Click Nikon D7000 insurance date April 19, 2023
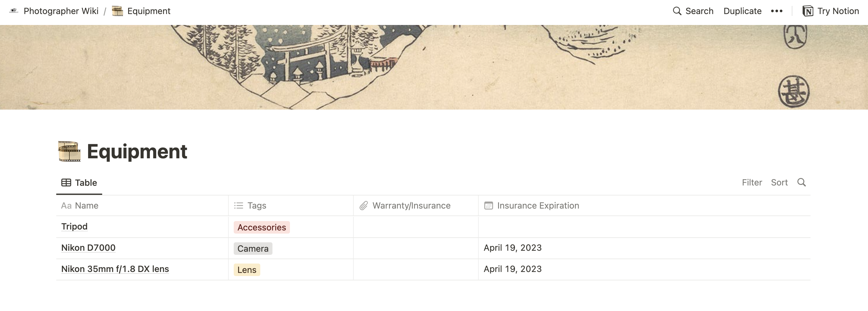The image size is (868, 311). click(512, 248)
